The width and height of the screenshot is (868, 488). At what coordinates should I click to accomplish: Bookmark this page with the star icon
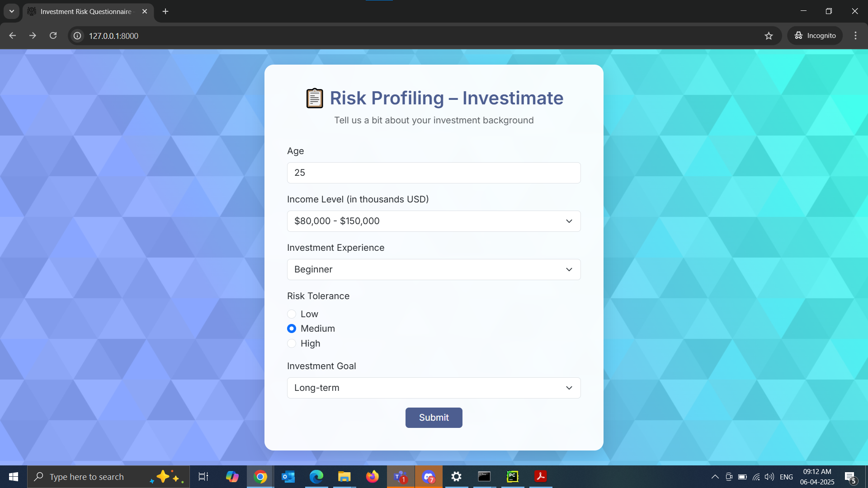[769, 36]
